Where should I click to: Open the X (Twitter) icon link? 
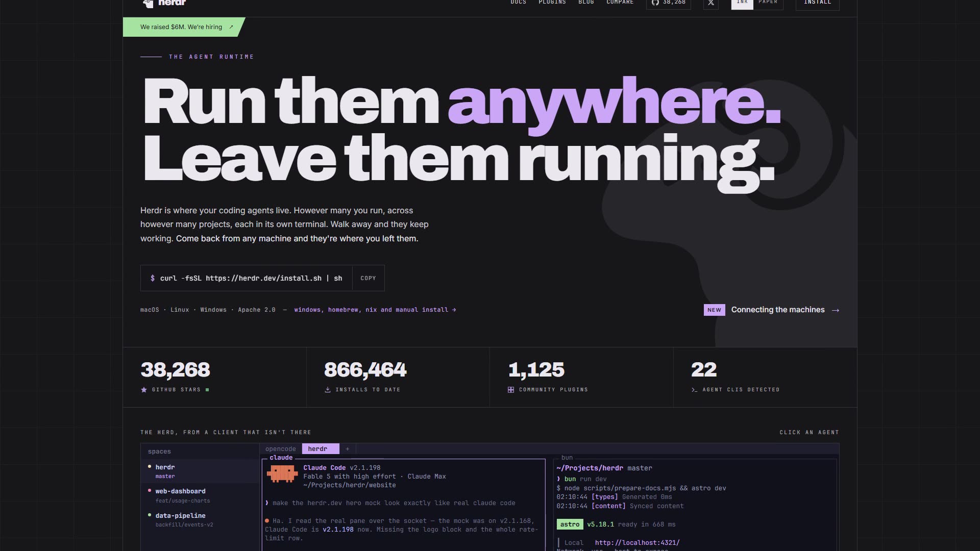711,3
